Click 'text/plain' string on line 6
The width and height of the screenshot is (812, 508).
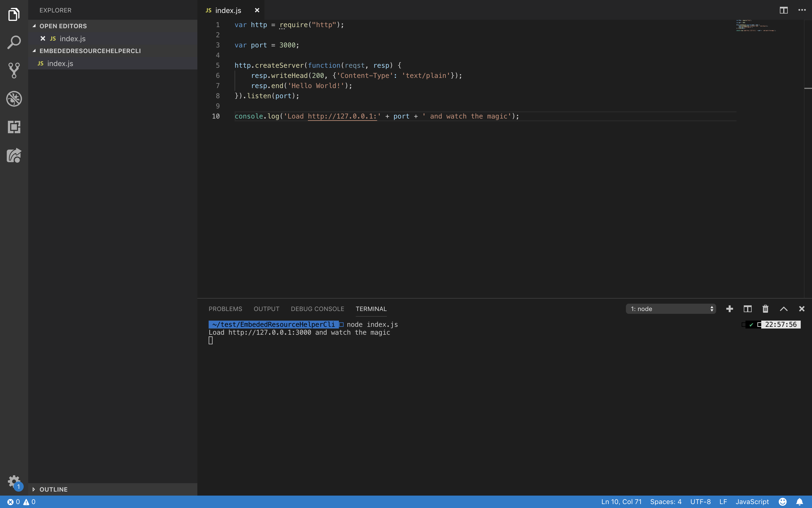(426, 76)
